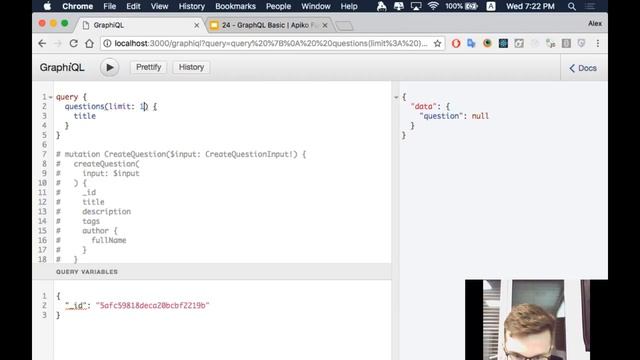
Task: Click the red Opera-style extension icon
Action: (x=456, y=43)
